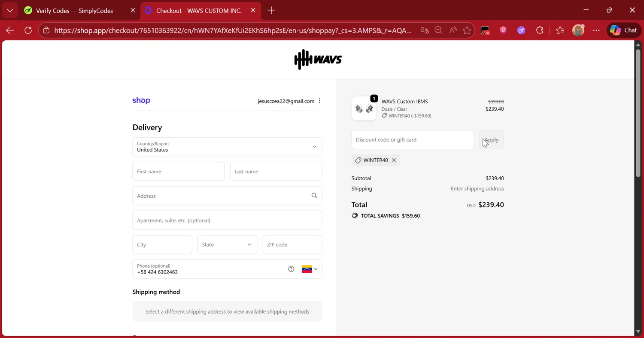The image size is (644, 338).
Task: Focus the First name field
Action: [x=179, y=171]
